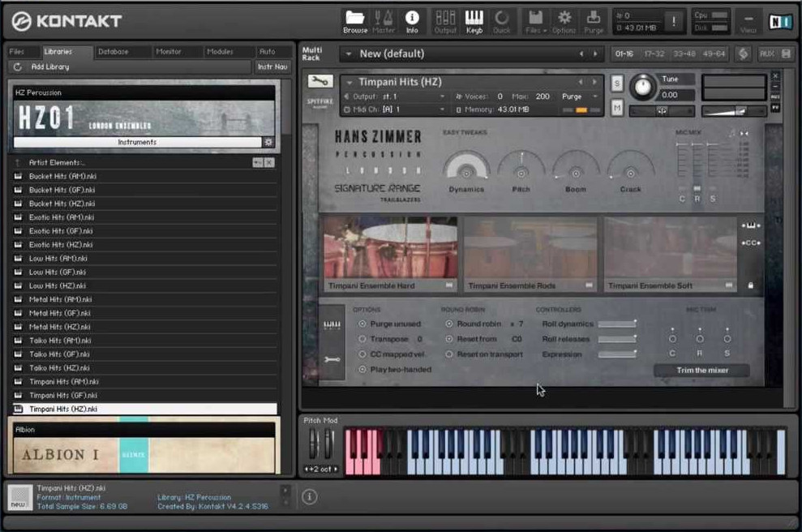Click the CC icon beside thumbnails
This screenshot has width=802, height=532.
pyautogui.click(x=750, y=243)
